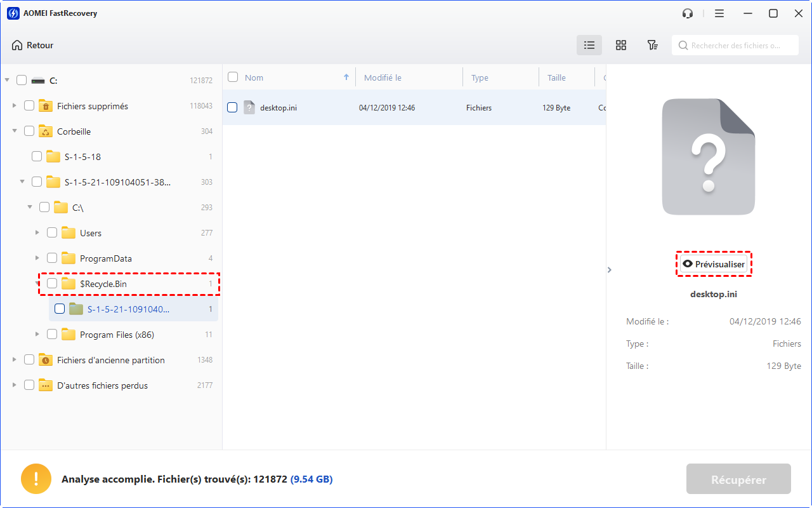Collapse the preview panel with side arrow
The height and width of the screenshot is (508, 812).
[610, 270]
